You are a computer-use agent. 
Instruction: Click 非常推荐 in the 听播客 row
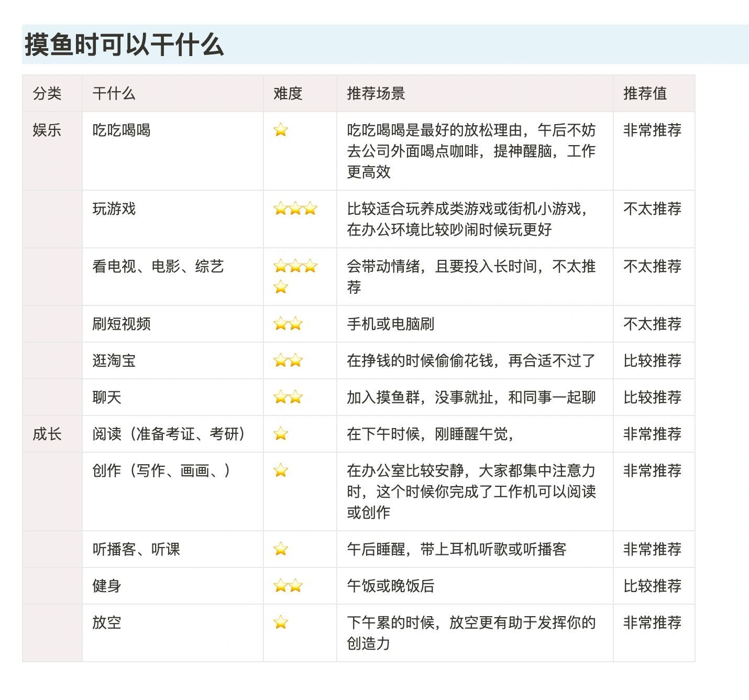pyautogui.click(x=653, y=549)
